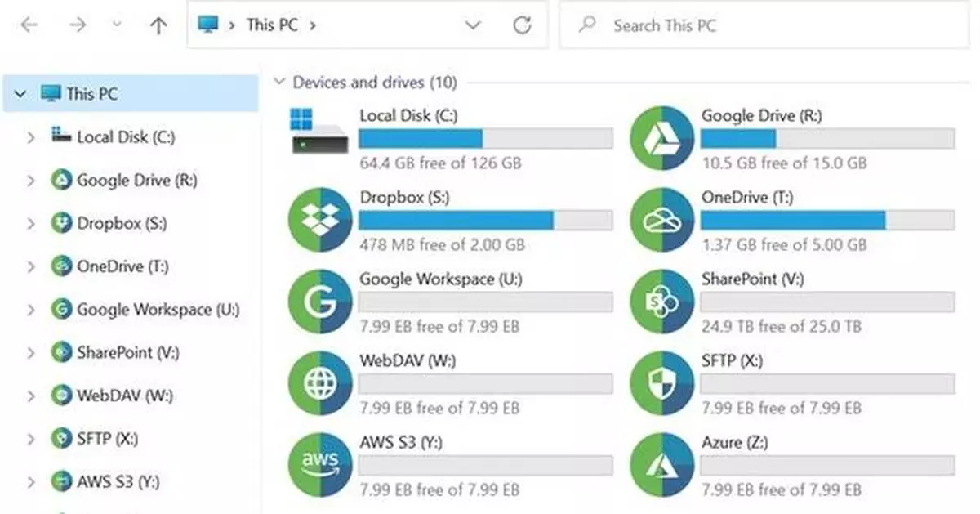Open the OneDrive (T:) drive icon
The height and width of the screenshot is (514, 980).
click(x=661, y=220)
